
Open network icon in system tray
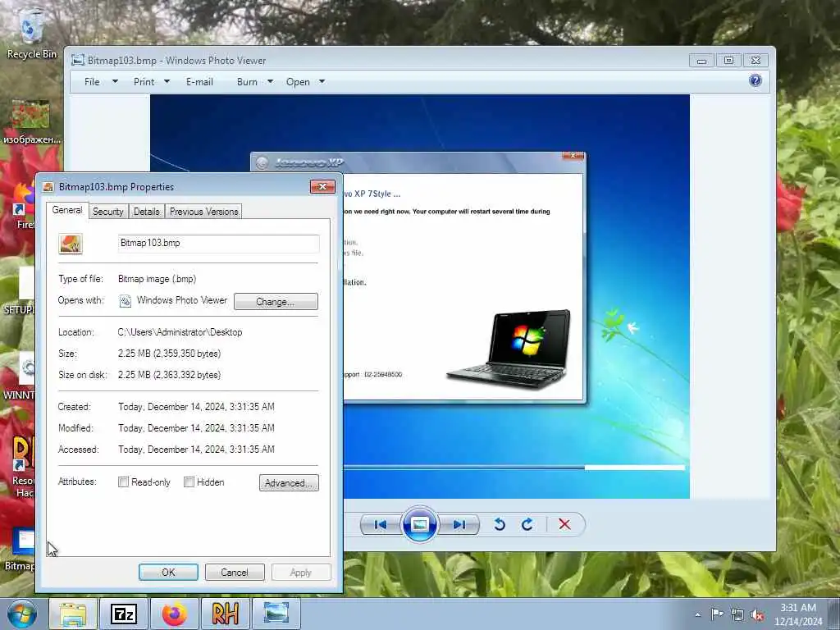737,615
